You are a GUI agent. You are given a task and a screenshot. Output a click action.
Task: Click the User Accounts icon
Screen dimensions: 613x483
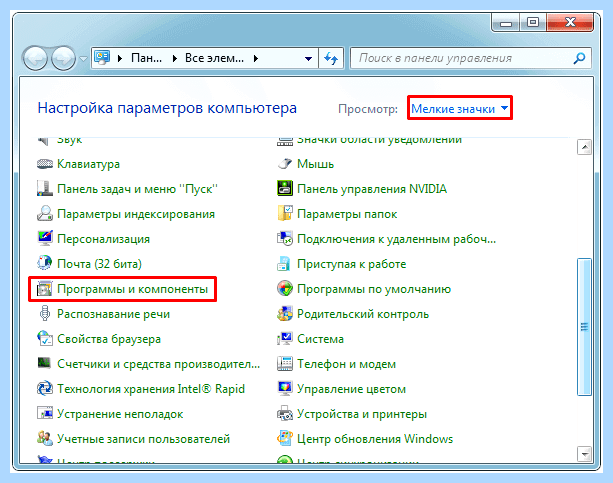45,439
